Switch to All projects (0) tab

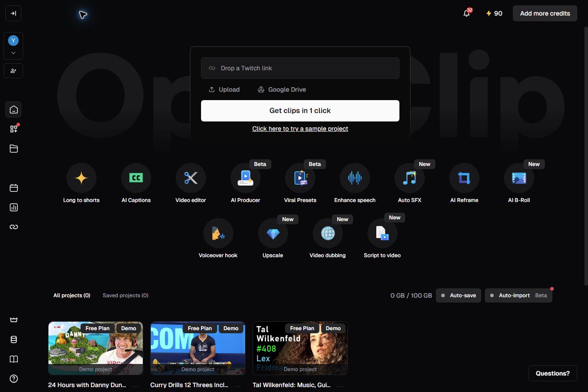click(x=72, y=295)
